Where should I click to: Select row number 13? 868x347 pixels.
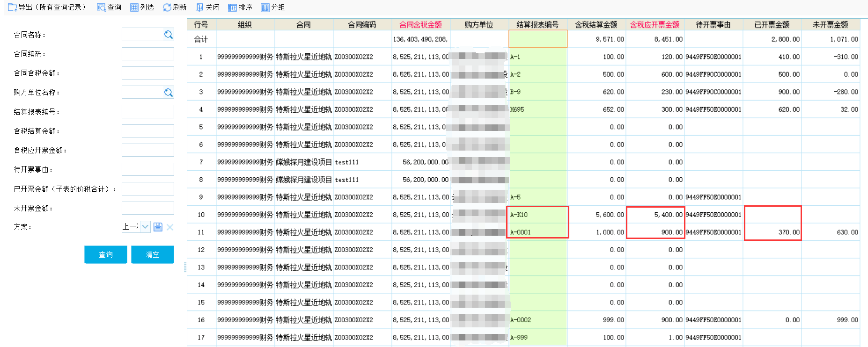(201, 267)
